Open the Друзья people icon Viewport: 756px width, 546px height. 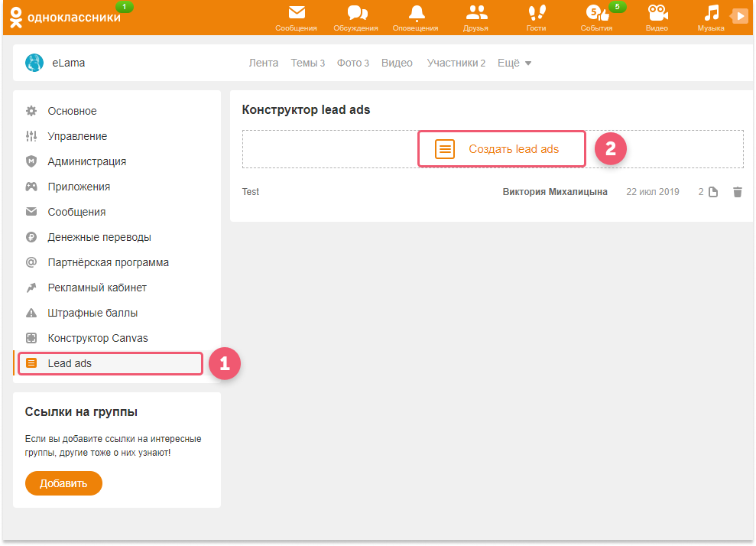[475, 13]
